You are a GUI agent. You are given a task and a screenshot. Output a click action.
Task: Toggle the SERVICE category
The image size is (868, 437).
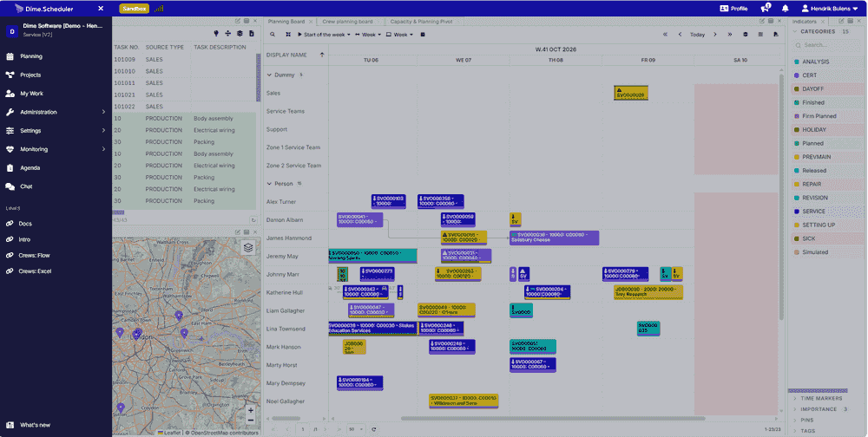click(x=827, y=212)
